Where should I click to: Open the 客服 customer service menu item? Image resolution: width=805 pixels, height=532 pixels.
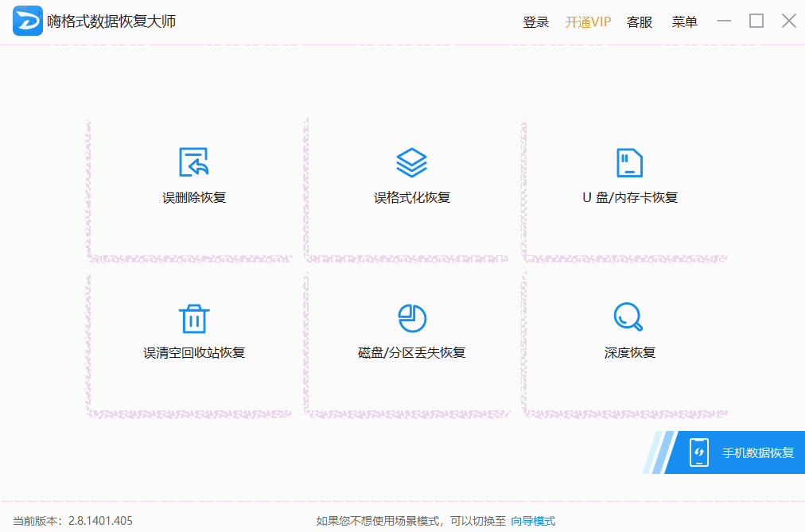[x=640, y=21]
